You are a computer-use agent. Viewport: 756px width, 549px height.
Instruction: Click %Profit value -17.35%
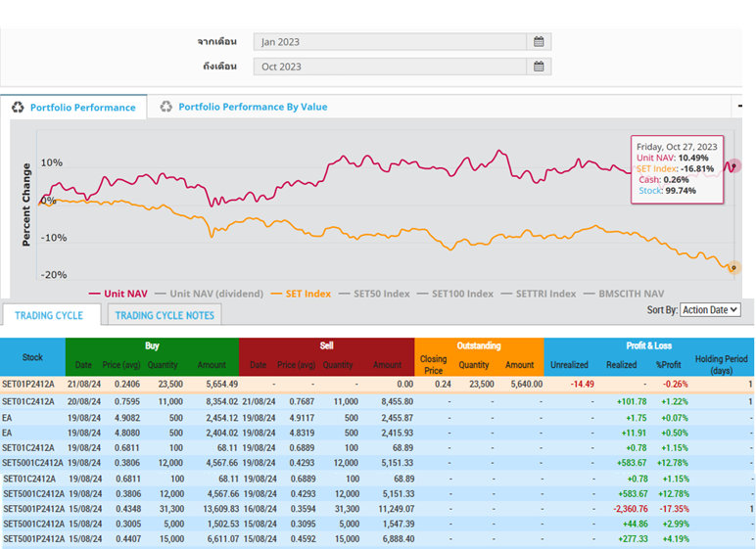(x=674, y=509)
